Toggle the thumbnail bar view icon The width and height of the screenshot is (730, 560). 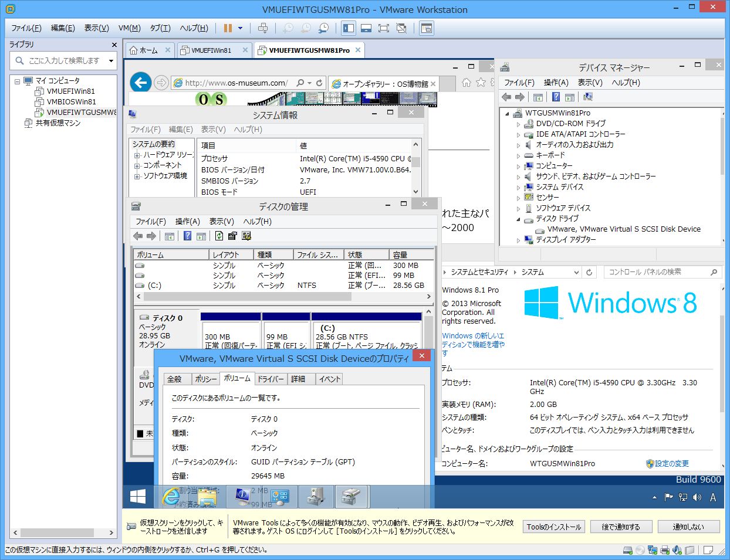366,28
